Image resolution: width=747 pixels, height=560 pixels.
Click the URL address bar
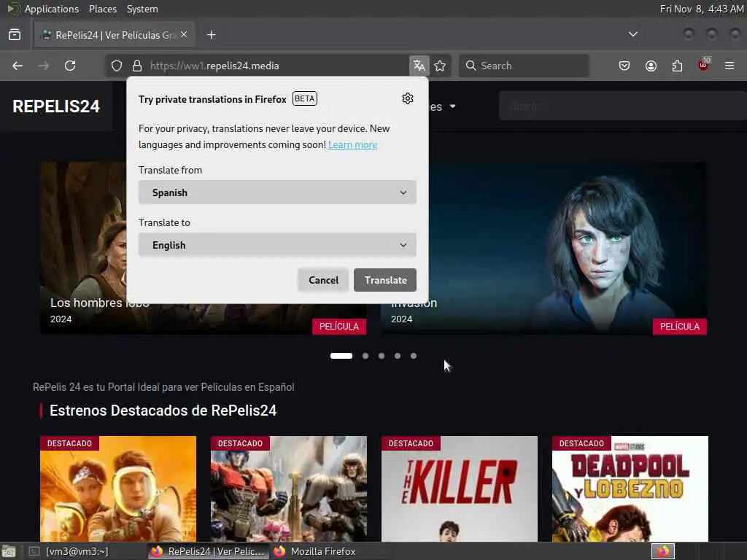point(276,66)
